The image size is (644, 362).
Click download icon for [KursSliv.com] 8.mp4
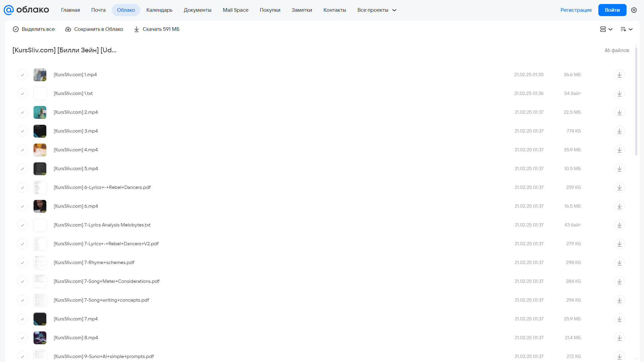click(x=620, y=338)
